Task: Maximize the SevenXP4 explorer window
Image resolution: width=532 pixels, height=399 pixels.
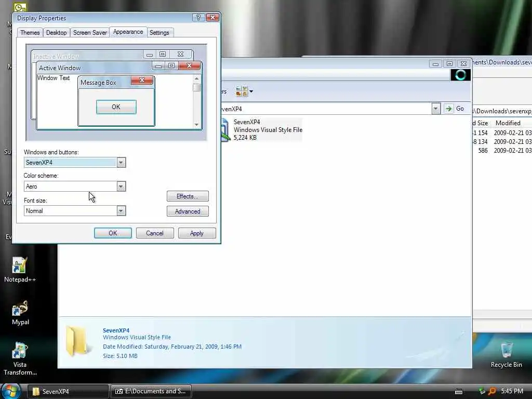Action: tap(449, 63)
